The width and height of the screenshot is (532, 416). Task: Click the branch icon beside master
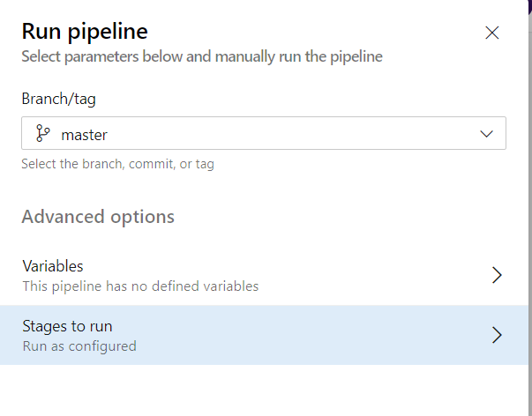[42, 134]
